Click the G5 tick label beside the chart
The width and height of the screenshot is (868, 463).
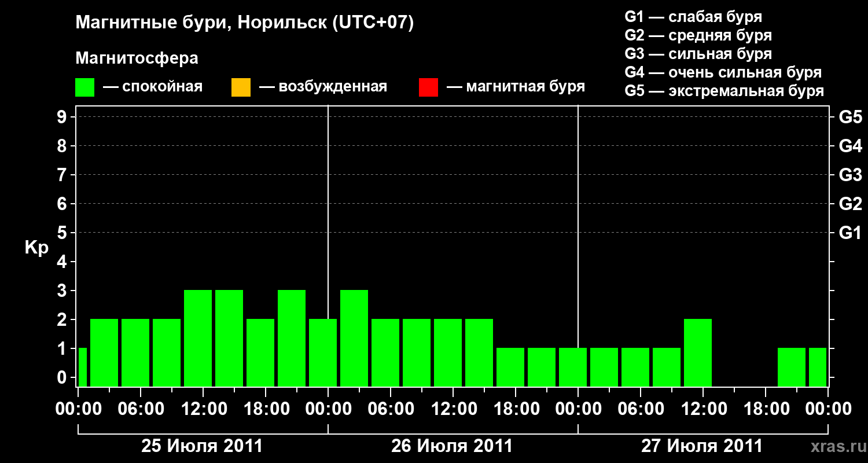(850, 117)
